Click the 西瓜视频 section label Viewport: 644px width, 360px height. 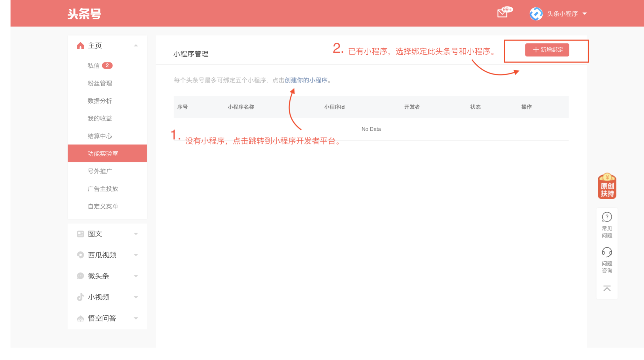coord(102,255)
